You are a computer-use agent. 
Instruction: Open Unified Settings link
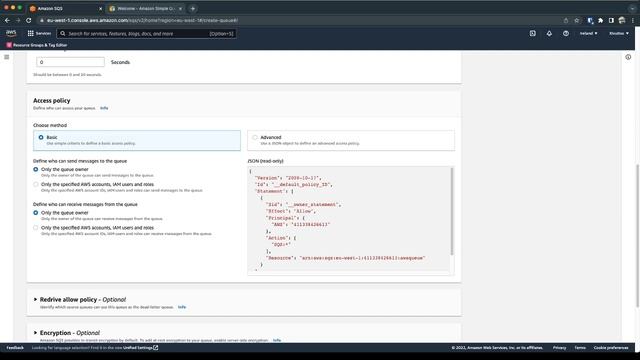140,348
